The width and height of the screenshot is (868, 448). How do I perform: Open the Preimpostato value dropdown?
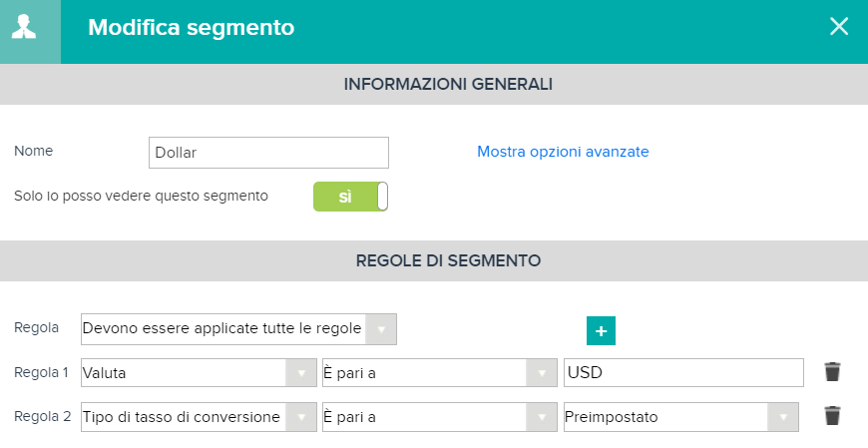coord(680,417)
